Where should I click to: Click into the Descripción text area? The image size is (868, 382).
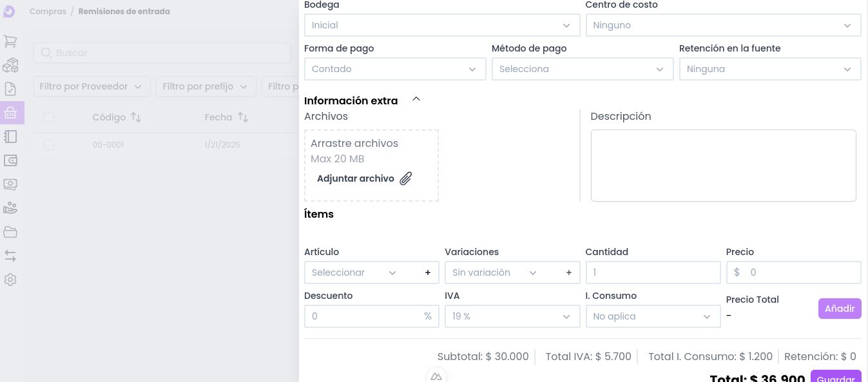coord(723,166)
